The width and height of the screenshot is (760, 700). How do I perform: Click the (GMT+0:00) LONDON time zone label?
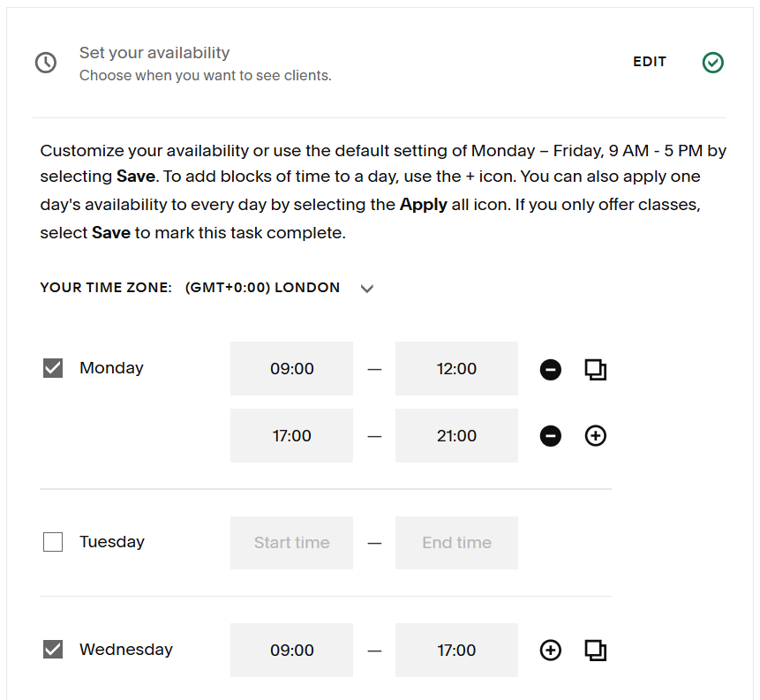pos(262,288)
